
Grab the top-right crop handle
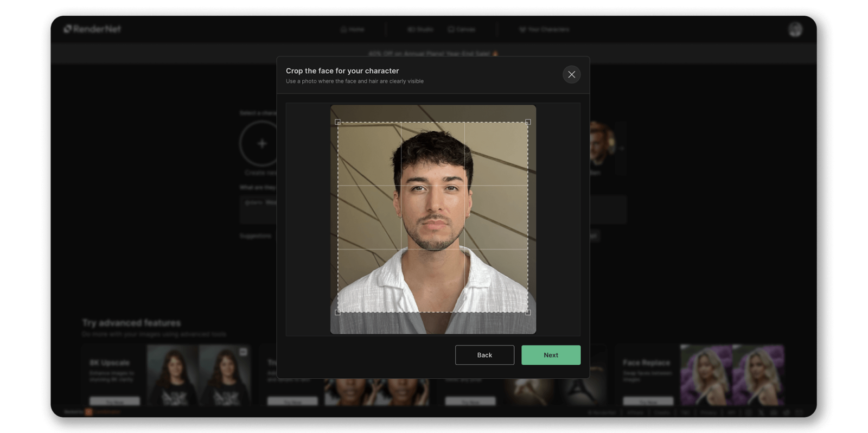click(x=528, y=122)
